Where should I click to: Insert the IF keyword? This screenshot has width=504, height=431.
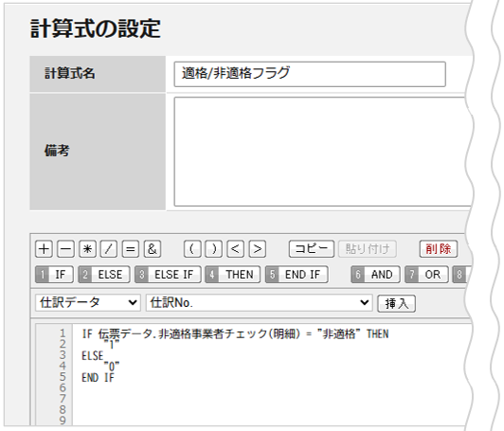tap(54, 275)
